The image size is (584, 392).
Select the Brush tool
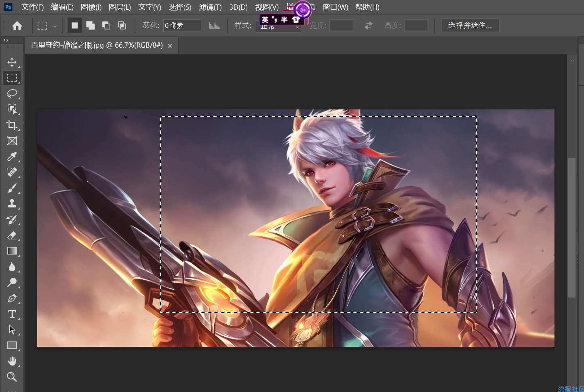[12, 188]
